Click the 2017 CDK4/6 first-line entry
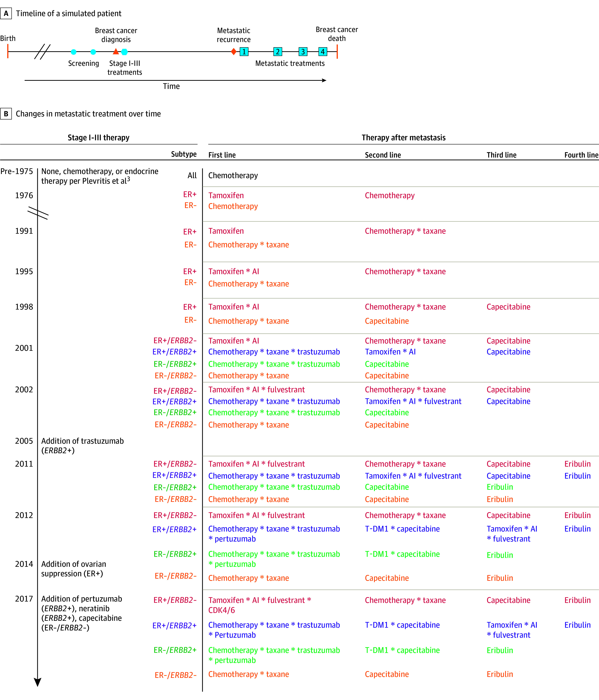 tap(222, 610)
